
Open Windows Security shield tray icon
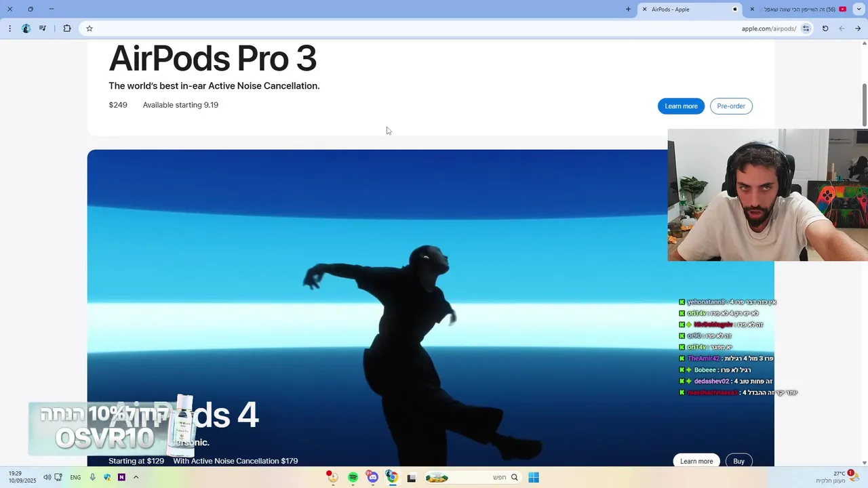(107, 477)
